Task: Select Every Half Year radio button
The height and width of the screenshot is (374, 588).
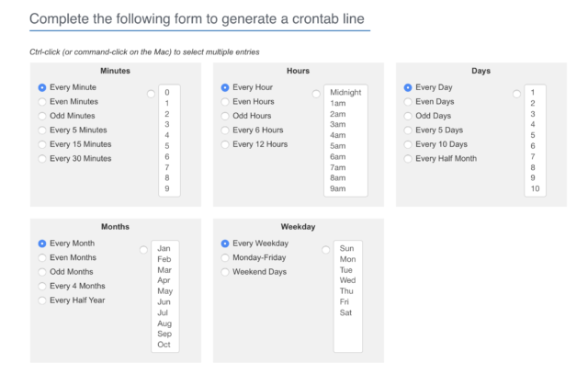Action: (42, 300)
